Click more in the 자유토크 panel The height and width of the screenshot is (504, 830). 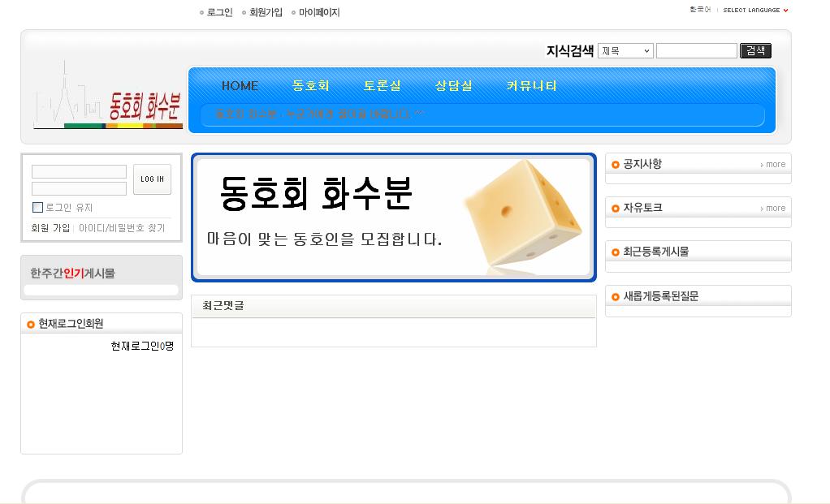click(x=773, y=209)
